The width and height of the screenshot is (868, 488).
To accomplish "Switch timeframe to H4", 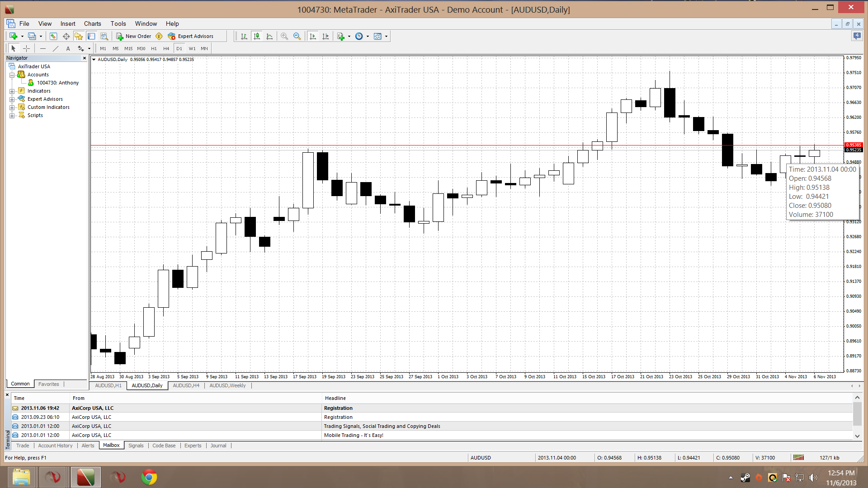I will tap(166, 48).
